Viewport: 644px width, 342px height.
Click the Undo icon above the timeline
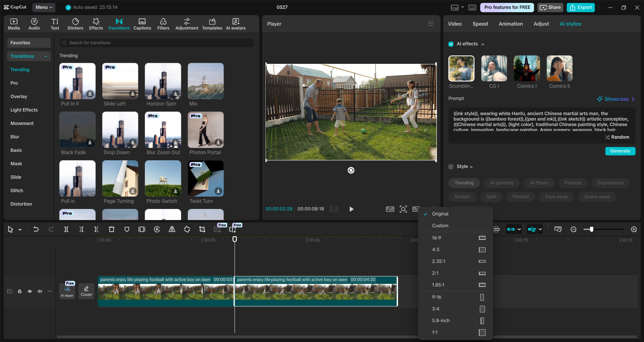pos(36,229)
